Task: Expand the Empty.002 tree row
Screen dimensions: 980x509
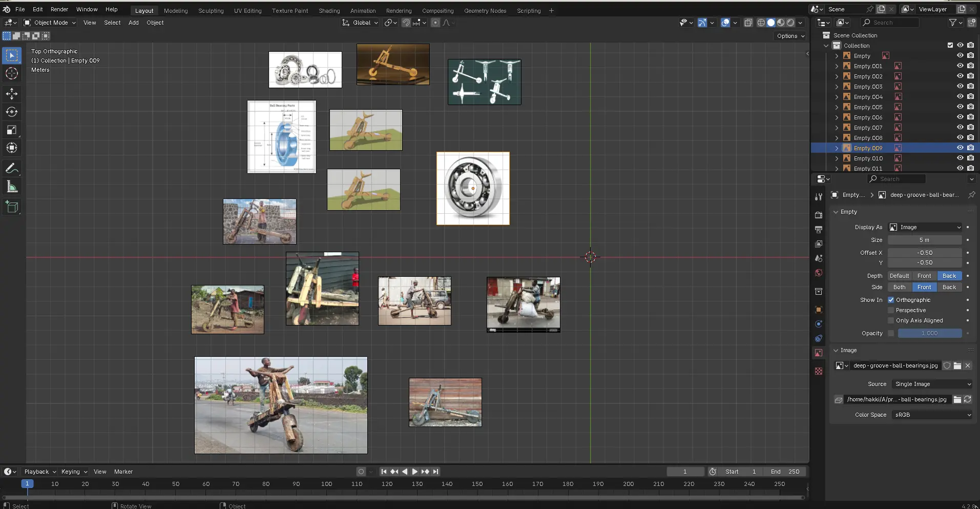Action: pos(837,76)
